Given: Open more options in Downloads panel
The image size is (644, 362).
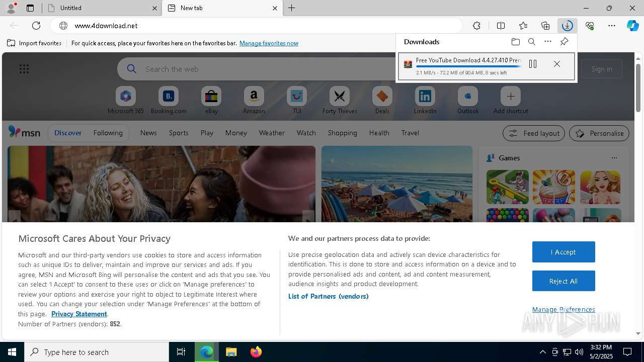Looking at the screenshot, I should pos(548,42).
